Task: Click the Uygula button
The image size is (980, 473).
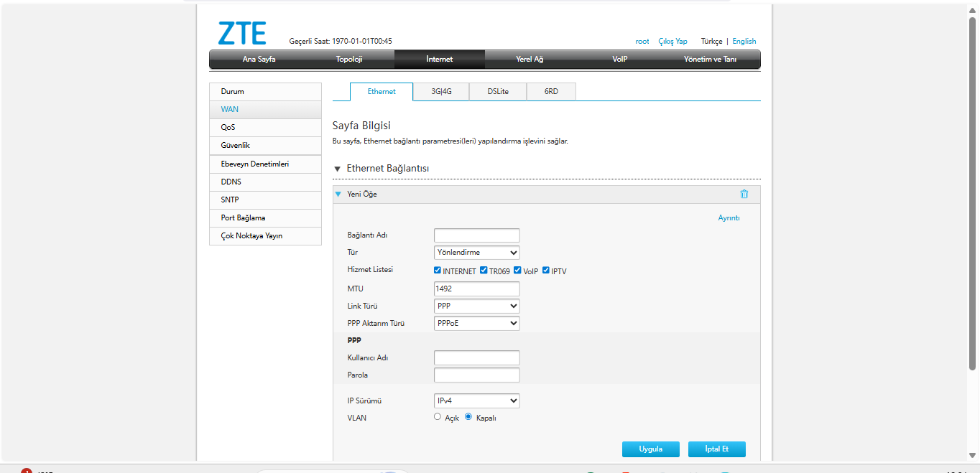Action: point(651,449)
